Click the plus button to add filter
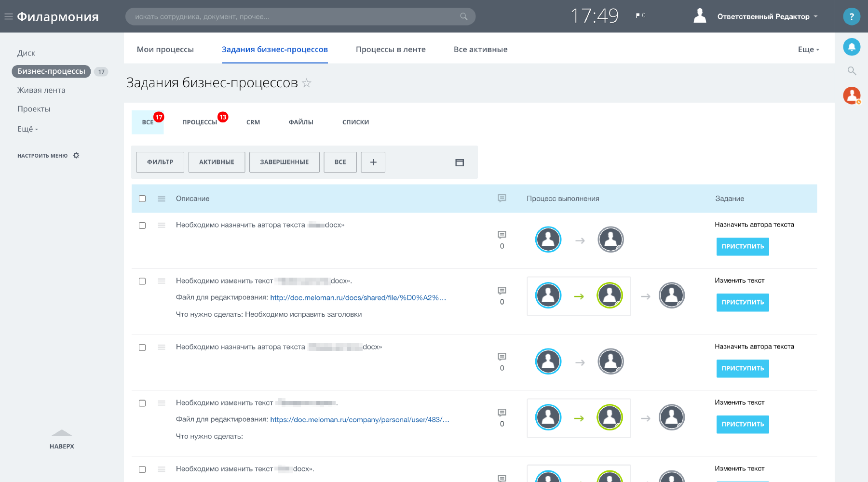Viewport: 868px width, 482px height. pyautogui.click(x=373, y=162)
